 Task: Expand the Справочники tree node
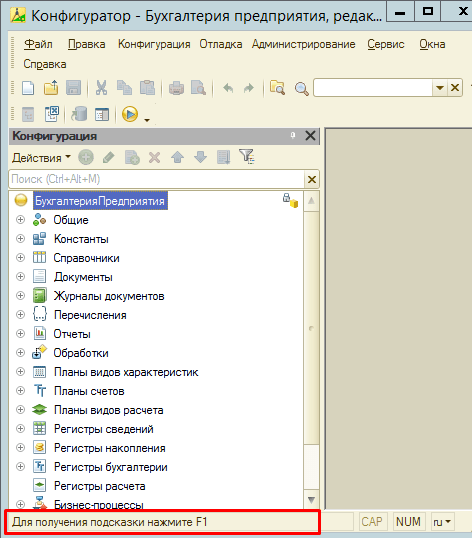coord(21,257)
